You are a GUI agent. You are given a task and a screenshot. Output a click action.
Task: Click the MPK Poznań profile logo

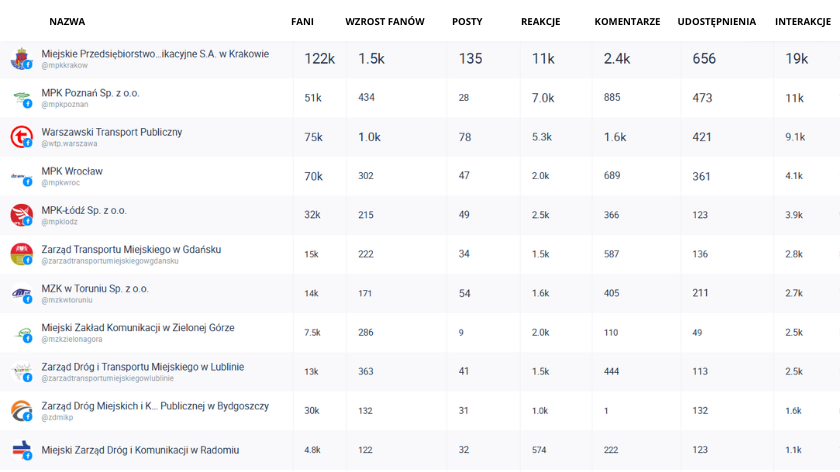tap(21, 97)
